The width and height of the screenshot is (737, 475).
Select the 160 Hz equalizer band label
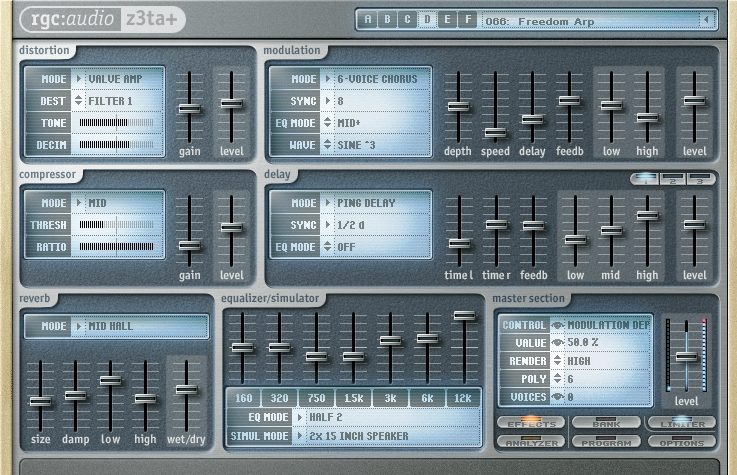(243, 398)
